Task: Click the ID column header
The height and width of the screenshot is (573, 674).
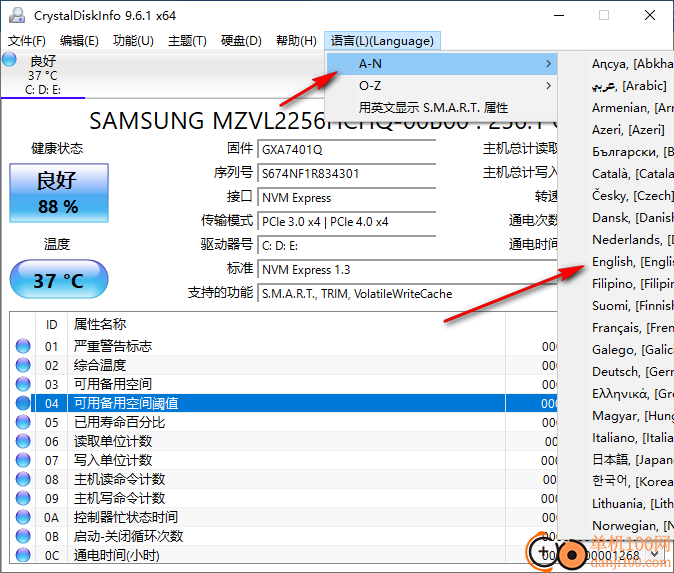Action: 52,325
